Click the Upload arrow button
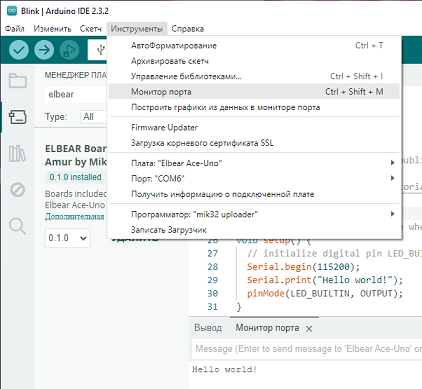422x389 pixels. tap(44, 50)
